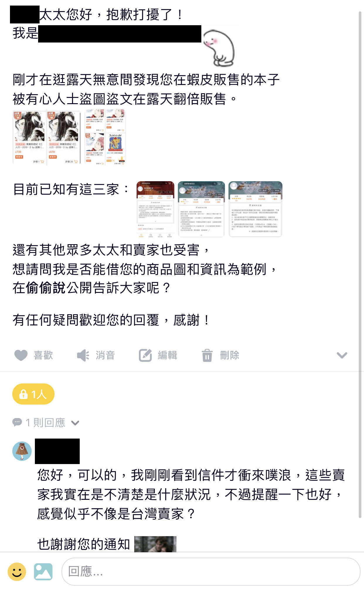The width and height of the screenshot is (364, 591).
Task: Click the 編輯 pencil edit icon
Action: tap(145, 355)
